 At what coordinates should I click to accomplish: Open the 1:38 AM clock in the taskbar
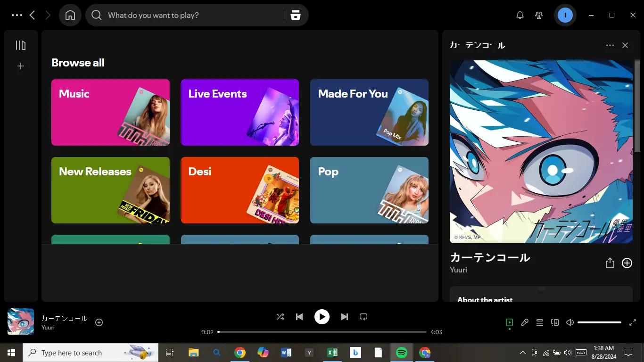point(604,353)
